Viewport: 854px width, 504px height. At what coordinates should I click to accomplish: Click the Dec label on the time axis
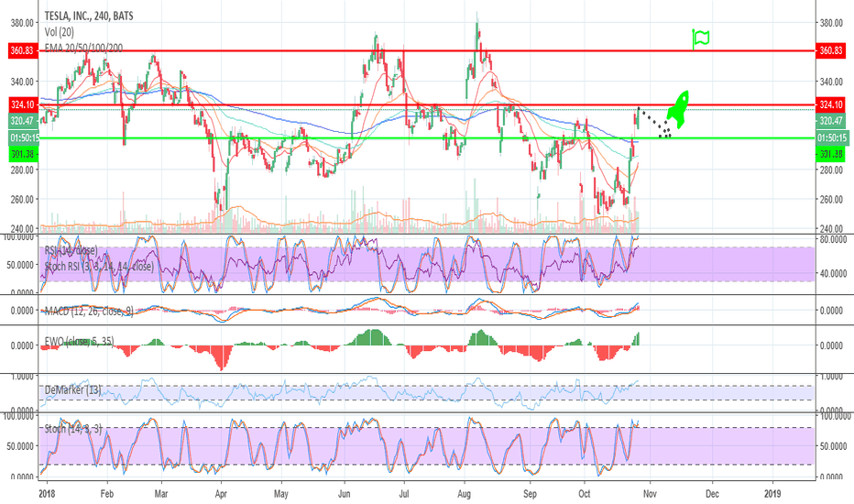click(712, 494)
